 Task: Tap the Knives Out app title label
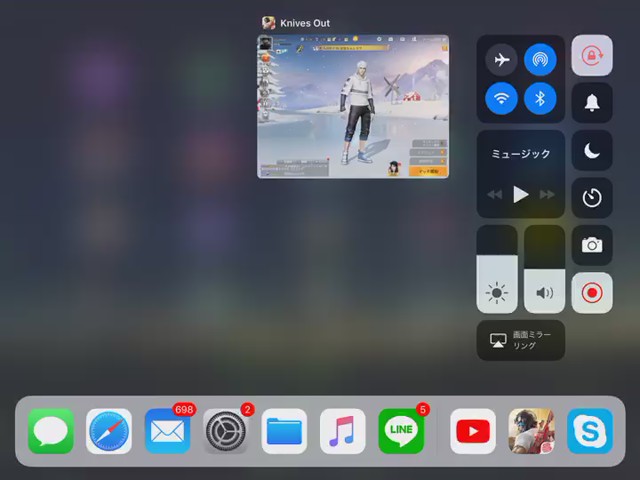pos(305,23)
